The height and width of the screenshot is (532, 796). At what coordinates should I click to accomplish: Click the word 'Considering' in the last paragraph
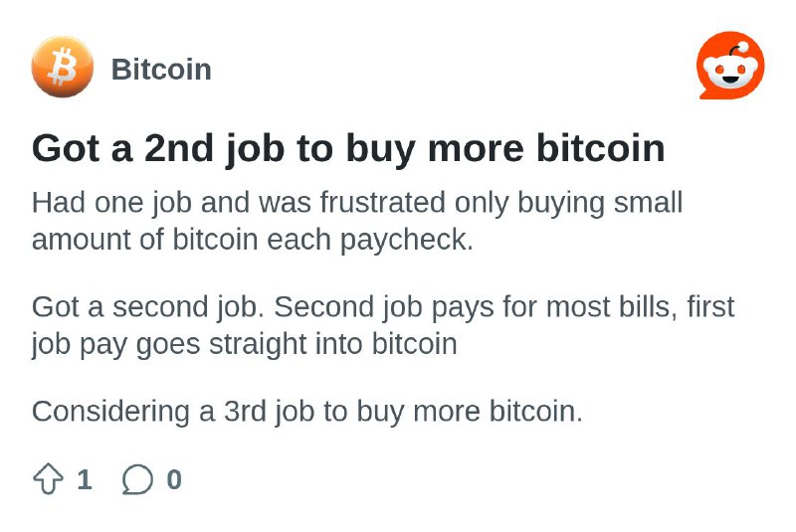[x=110, y=412]
